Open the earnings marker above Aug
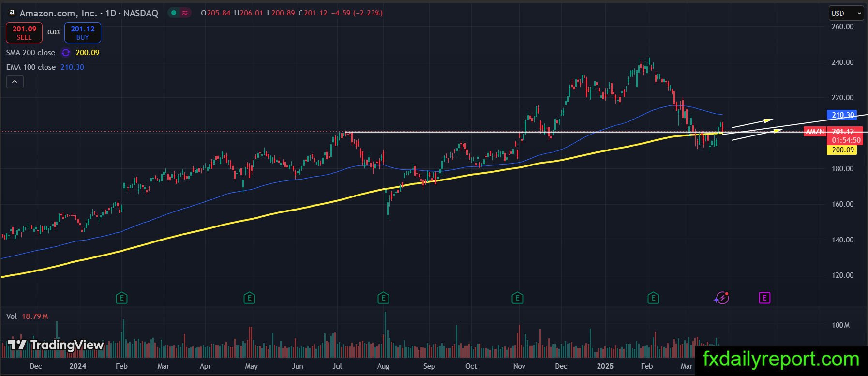Image resolution: width=868 pixels, height=376 pixels. 383,298
